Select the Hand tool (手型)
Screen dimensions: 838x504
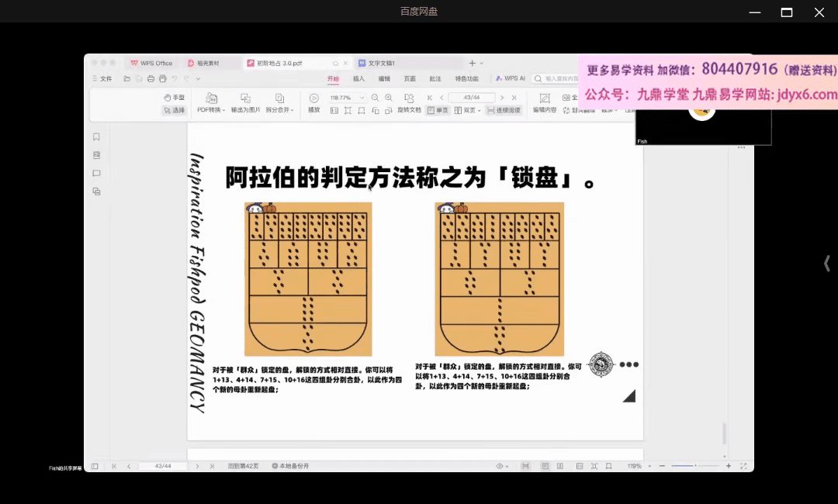pyautogui.click(x=175, y=98)
